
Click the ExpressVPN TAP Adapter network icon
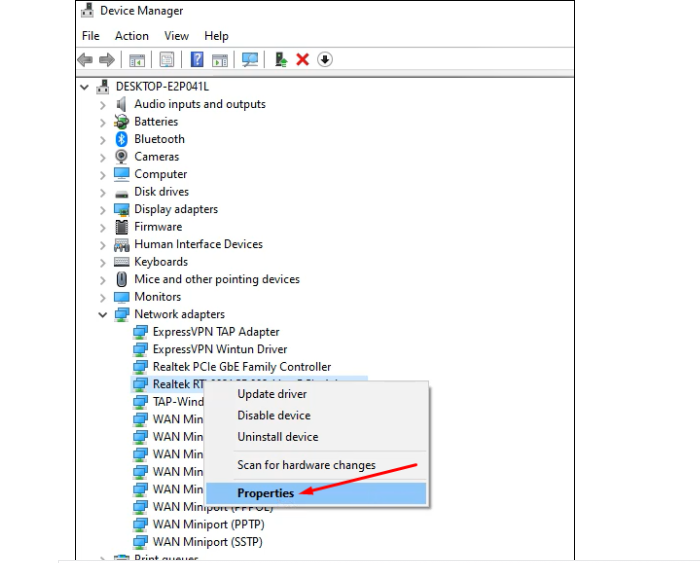coord(140,332)
